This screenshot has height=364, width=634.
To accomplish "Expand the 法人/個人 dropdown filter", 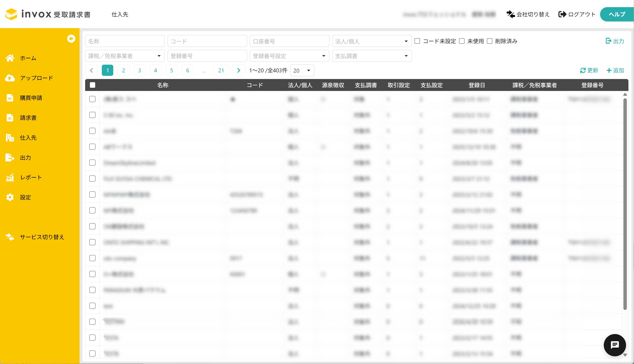I will [x=371, y=41].
